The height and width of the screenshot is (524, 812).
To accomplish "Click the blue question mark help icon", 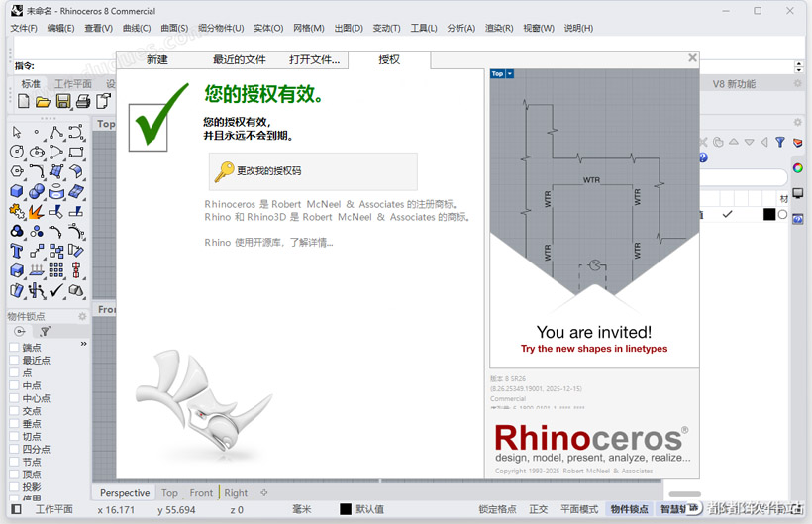I will tap(703, 157).
